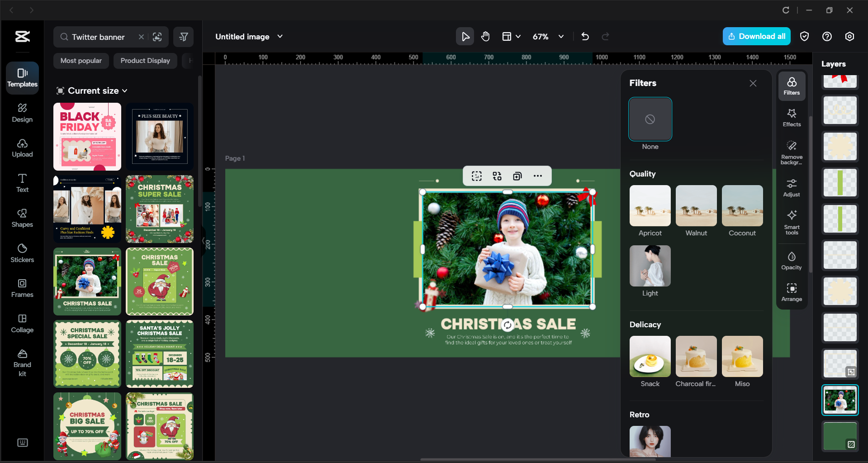Undo the last action
868x463 pixels.
[x=585, y=36]
